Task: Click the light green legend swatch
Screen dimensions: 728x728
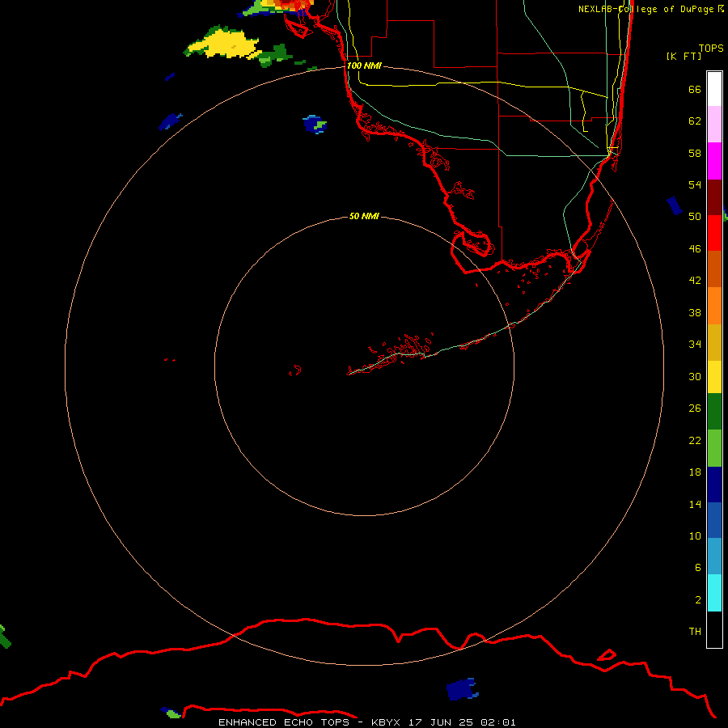Action: pos(714,448)
